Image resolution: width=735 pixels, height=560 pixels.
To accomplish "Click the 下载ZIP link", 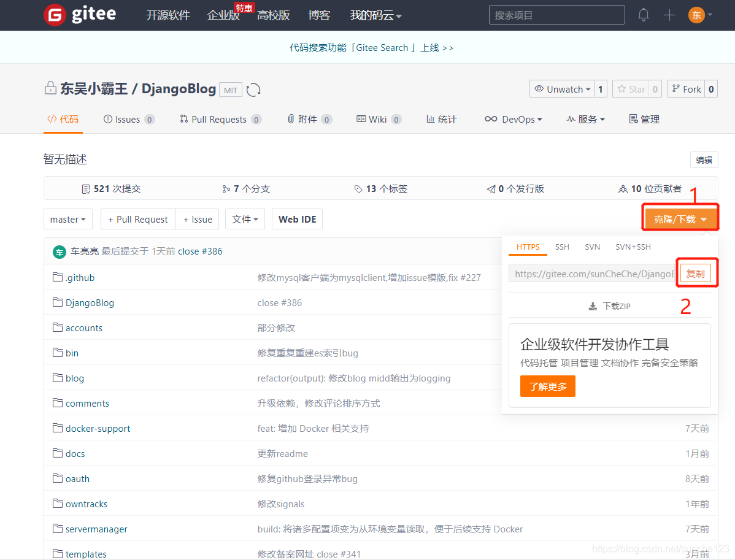I will (610, 306).
